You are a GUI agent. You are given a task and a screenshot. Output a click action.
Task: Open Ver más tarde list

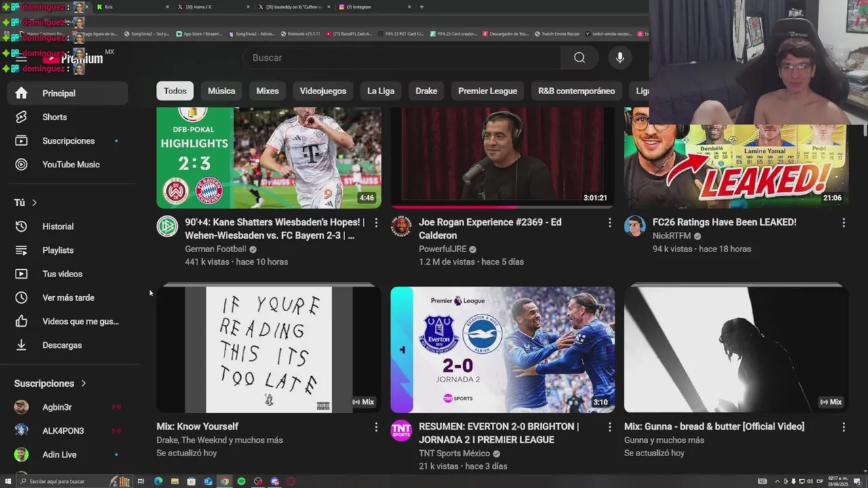pos(67,298)
